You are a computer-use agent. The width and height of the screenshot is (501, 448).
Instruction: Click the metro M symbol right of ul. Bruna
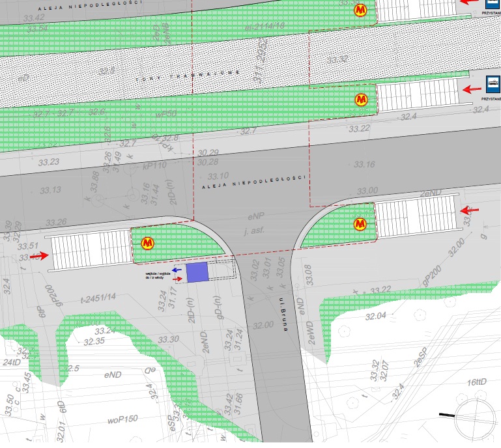point(360,224)
